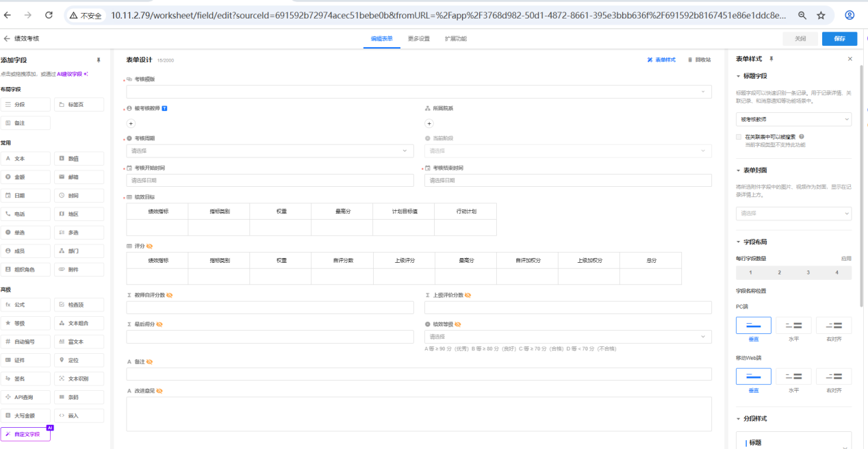Viewport: 868px width, 449px height.
Task: Add a 公式 formula field
Action: click(26, 305)
